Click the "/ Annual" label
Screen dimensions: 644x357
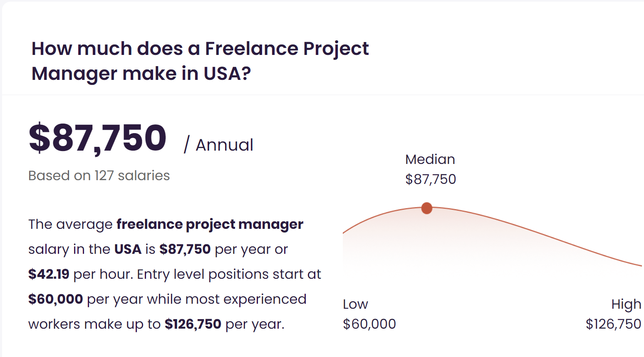tap(218, 145)
